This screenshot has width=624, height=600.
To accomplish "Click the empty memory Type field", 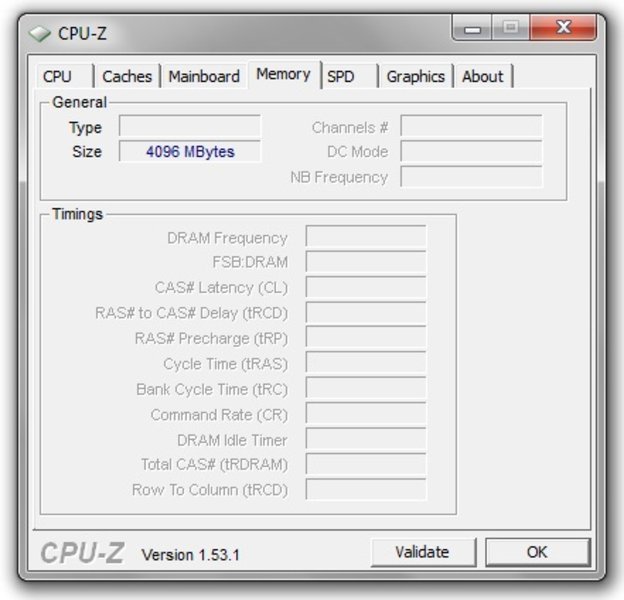I will point(190,127).
